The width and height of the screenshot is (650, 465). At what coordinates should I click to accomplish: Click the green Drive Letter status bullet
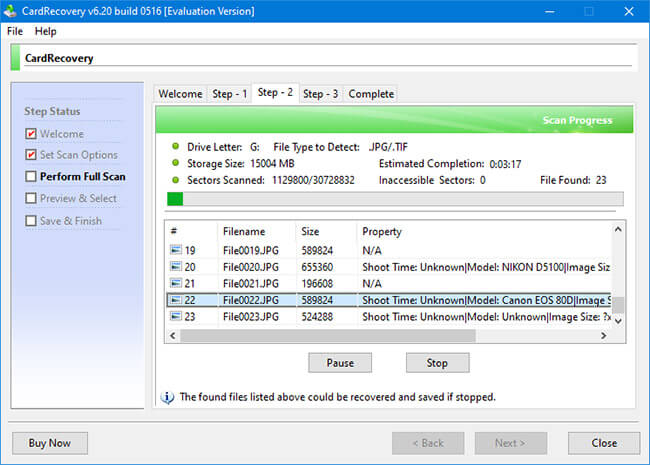click(176, 147)
